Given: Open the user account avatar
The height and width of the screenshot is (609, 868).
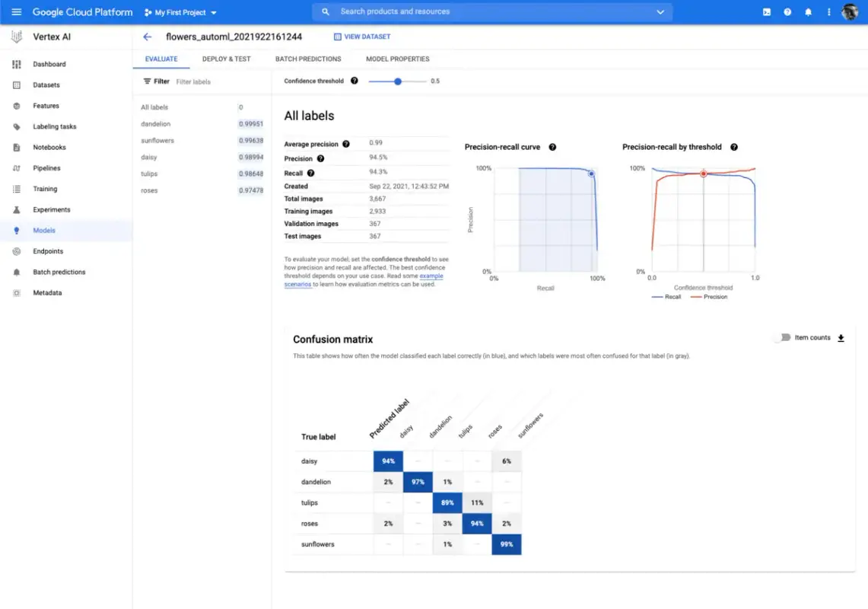Looking at the screenshot, I should coord(850,11).
